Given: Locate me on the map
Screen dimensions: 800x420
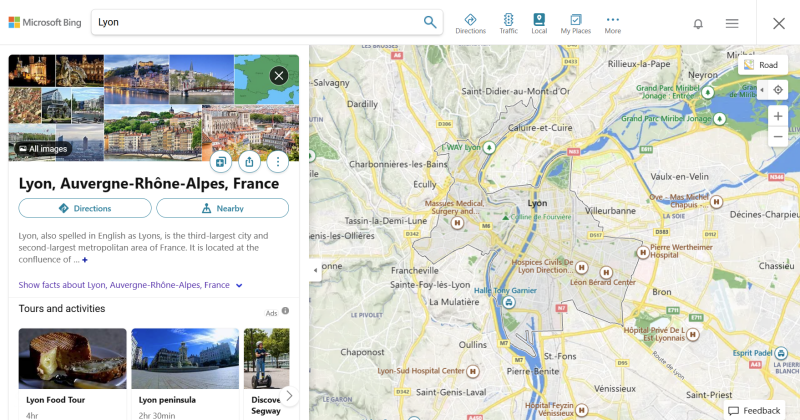Looking at the screenshot, I should click(x=778, y=90).
